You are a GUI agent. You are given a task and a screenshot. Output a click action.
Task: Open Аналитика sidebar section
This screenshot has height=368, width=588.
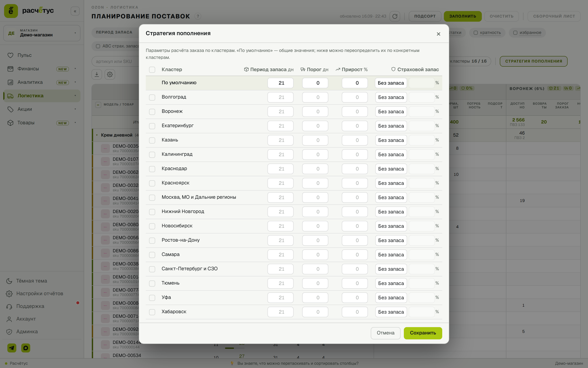tap(42, 82)
